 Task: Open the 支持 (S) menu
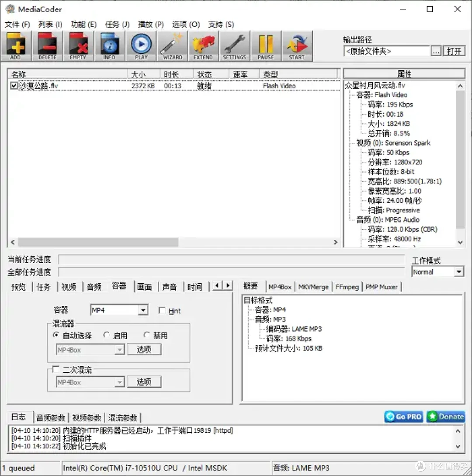(221, 24)
